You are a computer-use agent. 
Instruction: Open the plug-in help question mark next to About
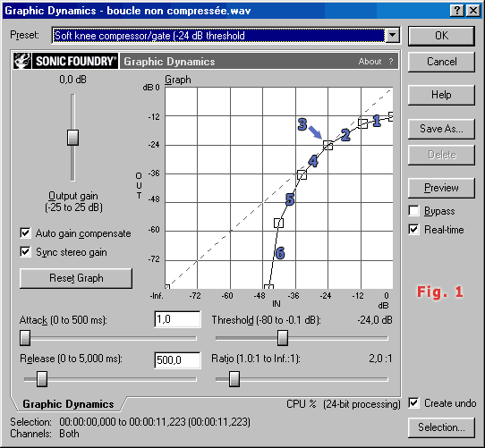pyautogui.click(x=391, y=61)
